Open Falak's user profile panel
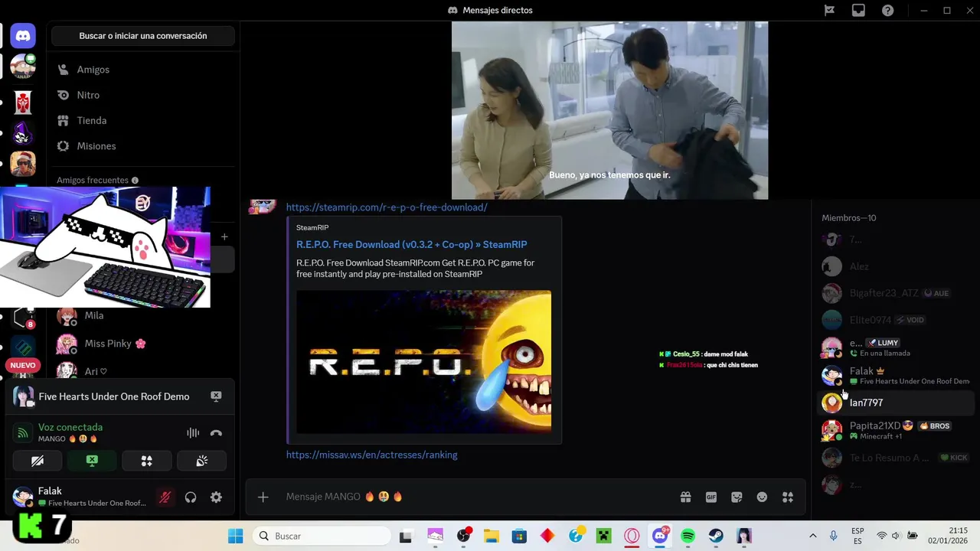Screen dimensions: 980x551 coord(80,497)
